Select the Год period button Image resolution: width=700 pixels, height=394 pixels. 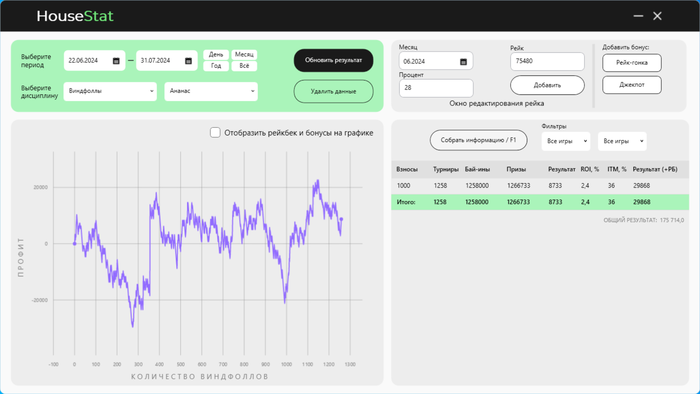(x=216, y=66)
